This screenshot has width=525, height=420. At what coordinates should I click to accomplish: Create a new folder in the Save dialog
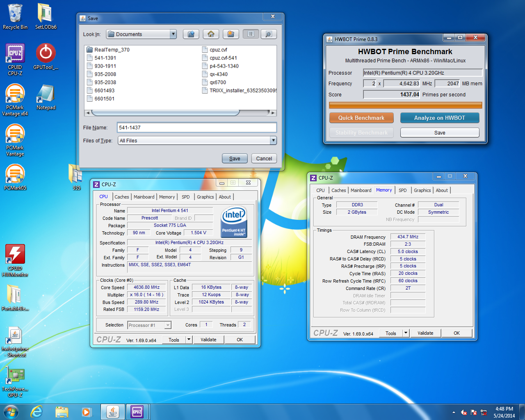[231, 34]
